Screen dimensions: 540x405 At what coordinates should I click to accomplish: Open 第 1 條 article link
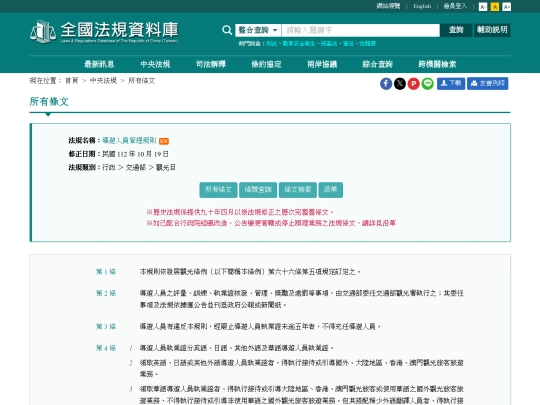coord(106,272)
